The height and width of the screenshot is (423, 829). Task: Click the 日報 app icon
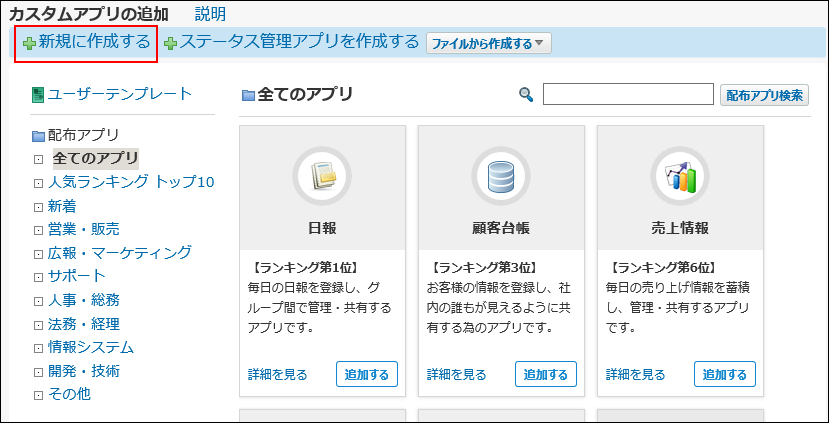click(322, 176)
